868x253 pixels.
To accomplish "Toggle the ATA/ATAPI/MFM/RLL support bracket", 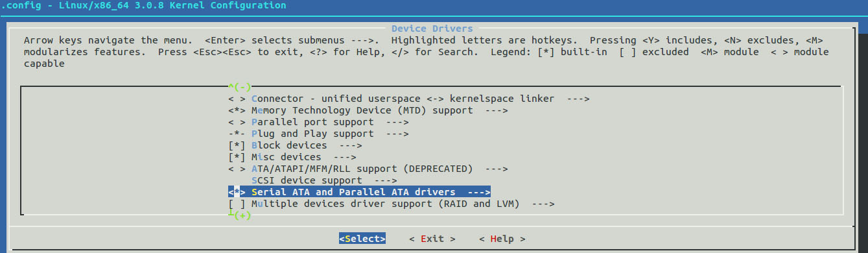I will tap(237, 169).
